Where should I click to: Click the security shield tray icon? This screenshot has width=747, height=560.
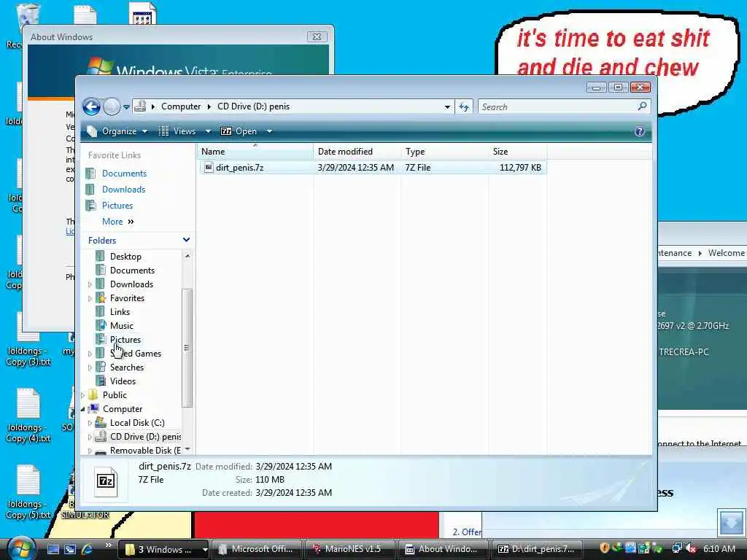(x=605, y=548)
